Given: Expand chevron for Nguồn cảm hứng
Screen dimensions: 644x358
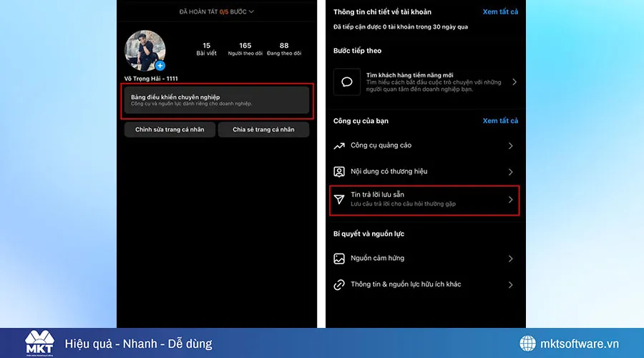Looking at the screenshot, I should [510, 259].
